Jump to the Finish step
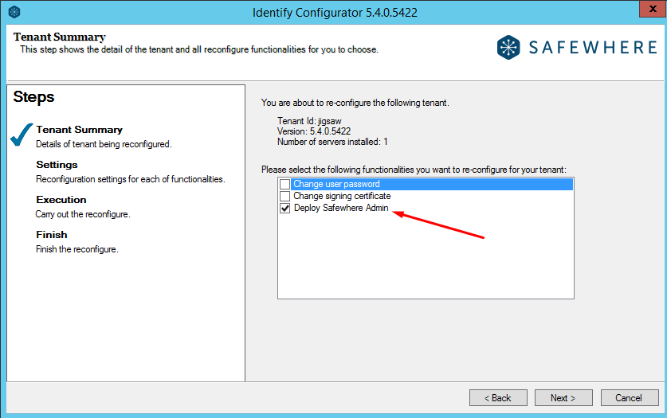The width and height of the screenshot is (668, 418). coord(51,234)
